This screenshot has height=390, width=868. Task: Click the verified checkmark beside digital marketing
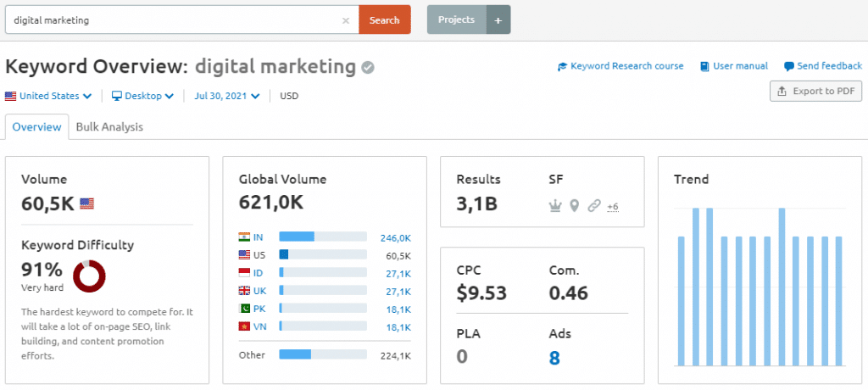[x=368, y=68]
